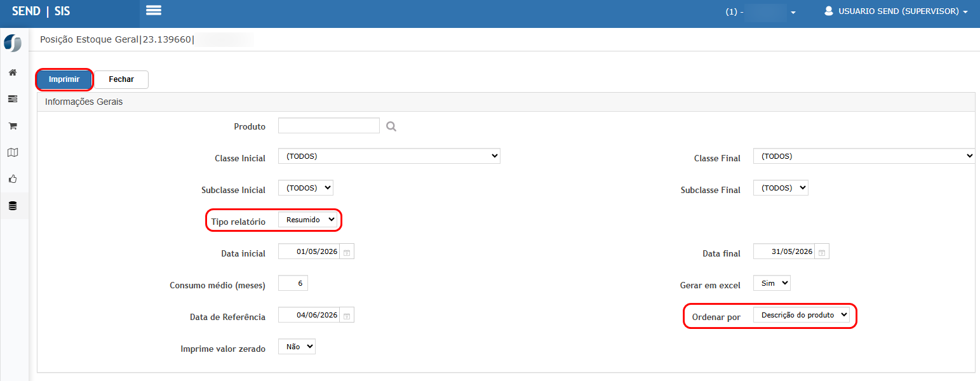Open the Gerar em excel dropdown
The height and width of the screenshot is (381, 980).
point(772,283)
